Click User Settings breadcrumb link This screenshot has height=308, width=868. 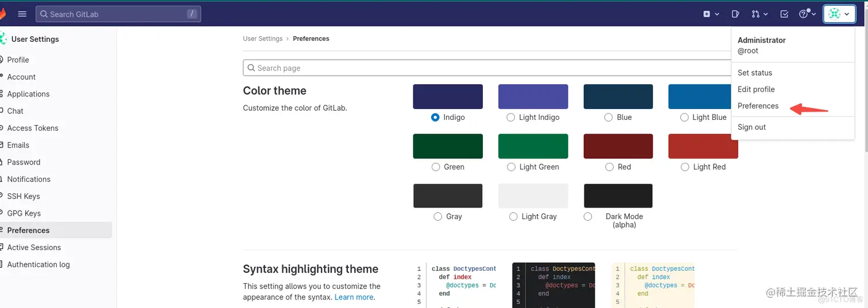262,38
